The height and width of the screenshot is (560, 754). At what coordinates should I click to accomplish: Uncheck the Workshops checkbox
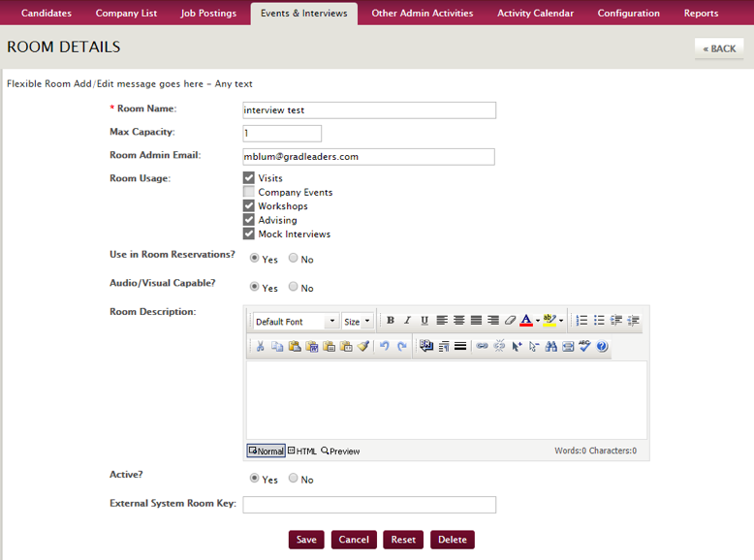[249, 205]
